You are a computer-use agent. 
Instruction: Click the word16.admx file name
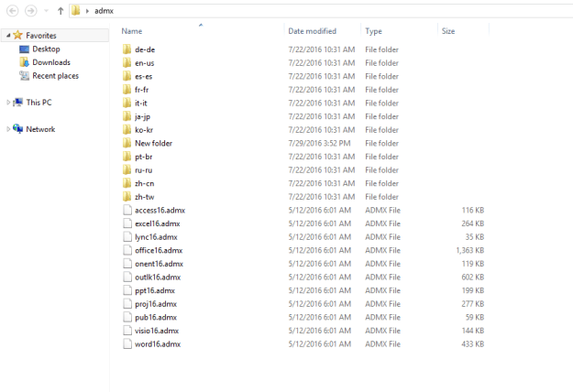click(158, 344)
